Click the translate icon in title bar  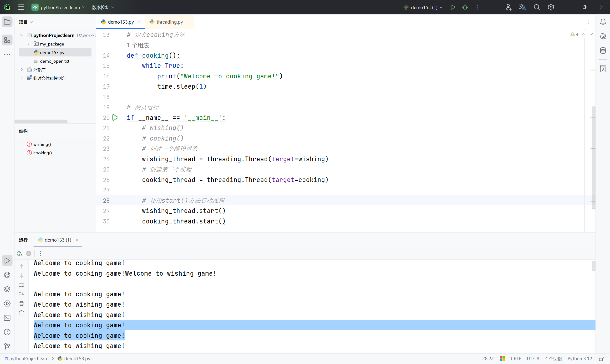pos(523,7)
